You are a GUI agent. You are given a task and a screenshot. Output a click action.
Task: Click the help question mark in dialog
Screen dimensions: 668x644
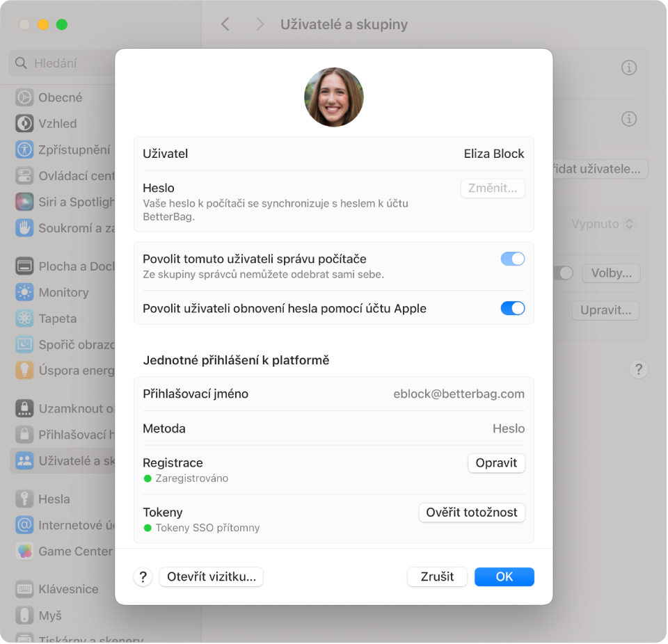(143, 577)
